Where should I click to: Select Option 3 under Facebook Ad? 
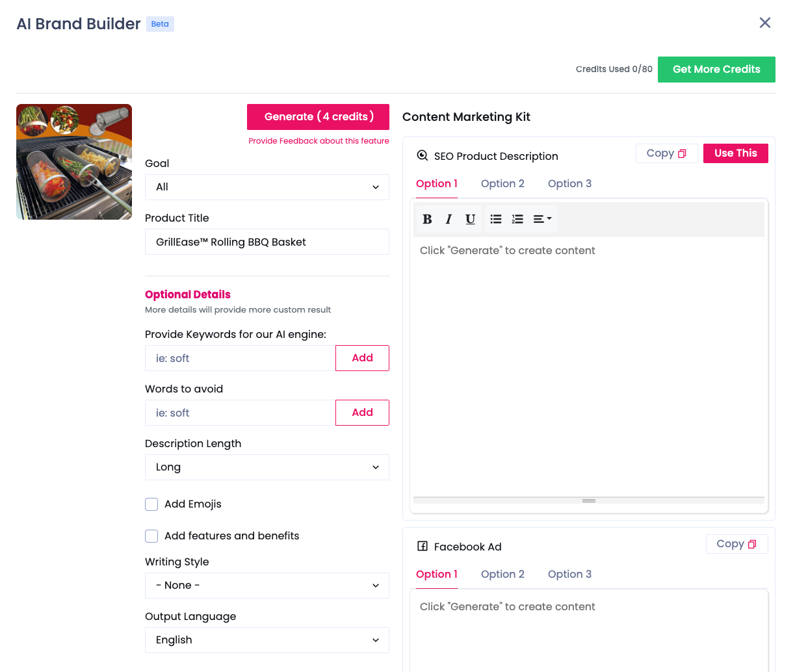[x=569, y=574]
